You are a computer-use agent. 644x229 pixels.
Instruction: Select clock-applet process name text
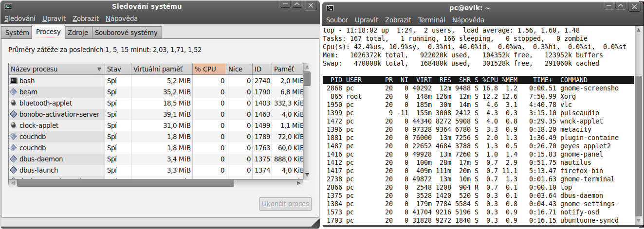(x=39, y=125)
